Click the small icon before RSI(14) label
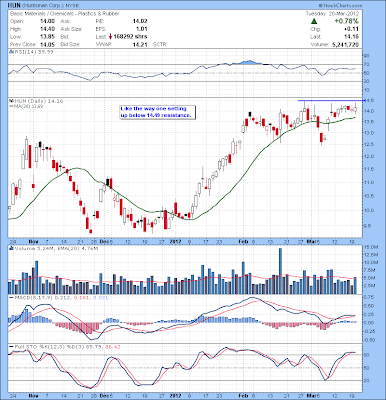This screenshot has height=400, width=386. coord(11,52)
